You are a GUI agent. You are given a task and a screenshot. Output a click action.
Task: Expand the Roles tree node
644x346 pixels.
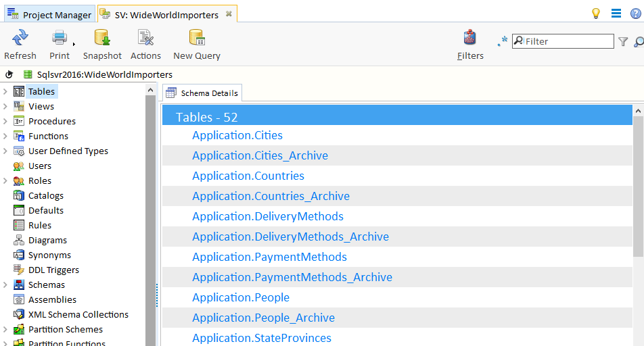[x=5, y=180]
